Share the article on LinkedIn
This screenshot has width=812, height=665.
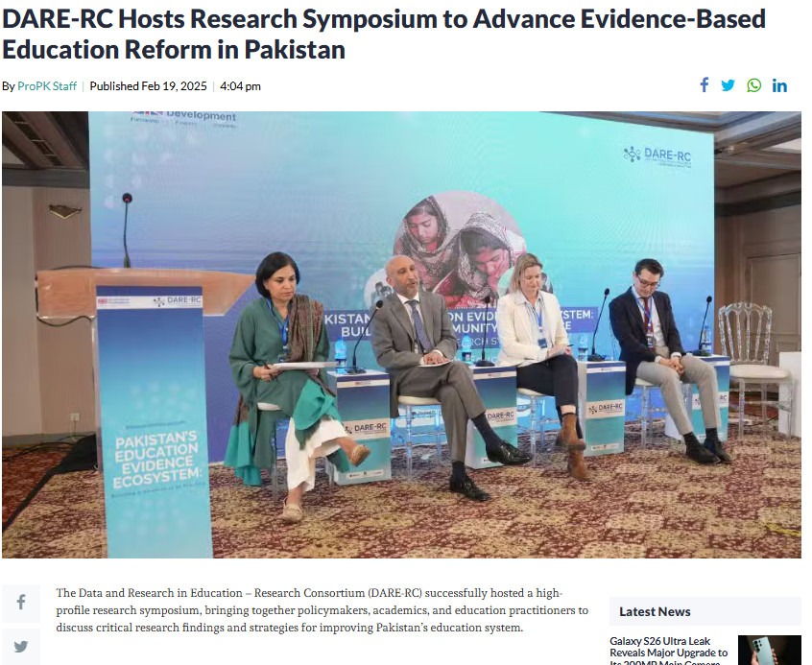pos(779,85)
